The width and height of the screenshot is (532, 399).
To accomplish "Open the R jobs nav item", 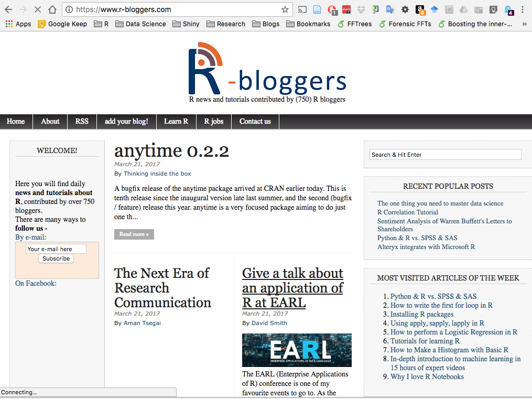I will (x=214, y=122).
